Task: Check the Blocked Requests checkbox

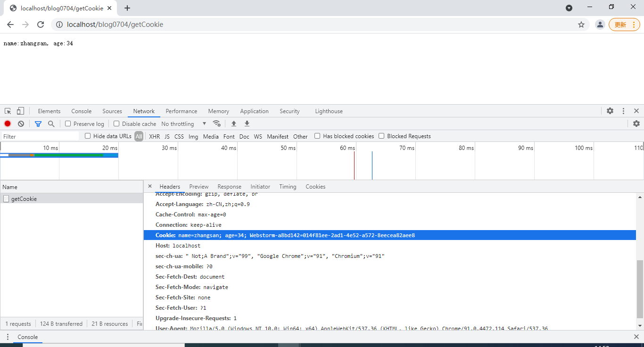Action: [381, 136]
